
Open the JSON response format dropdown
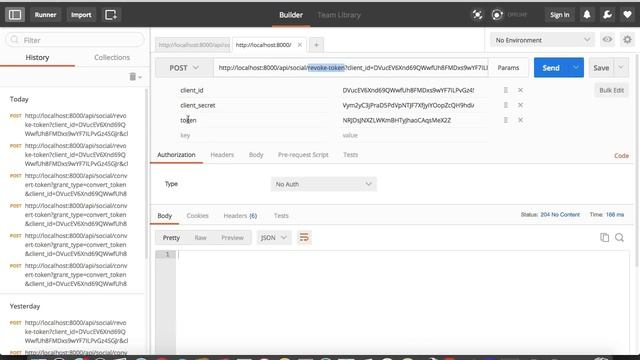pos(273,238)
